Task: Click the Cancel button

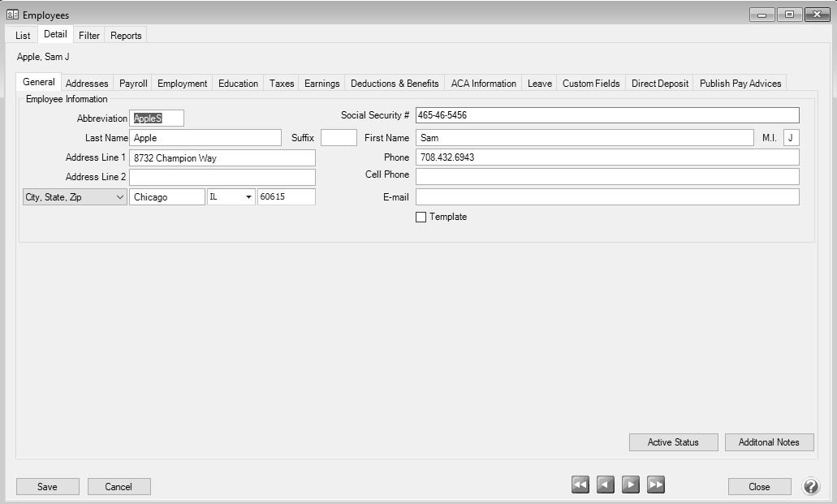Action: click(x=119, y=486)
